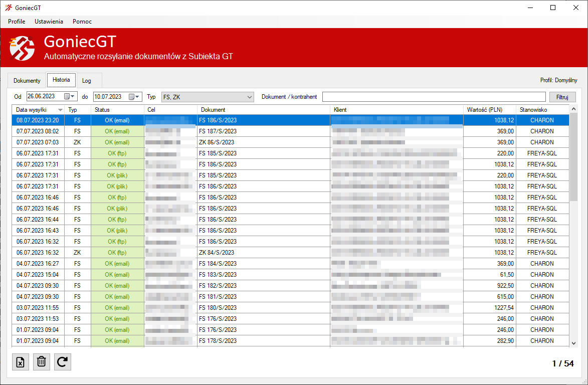Sort by Stanowisko column header
Image resolution: width=588 pixels, height=385 pixels.
coord(542,110)
